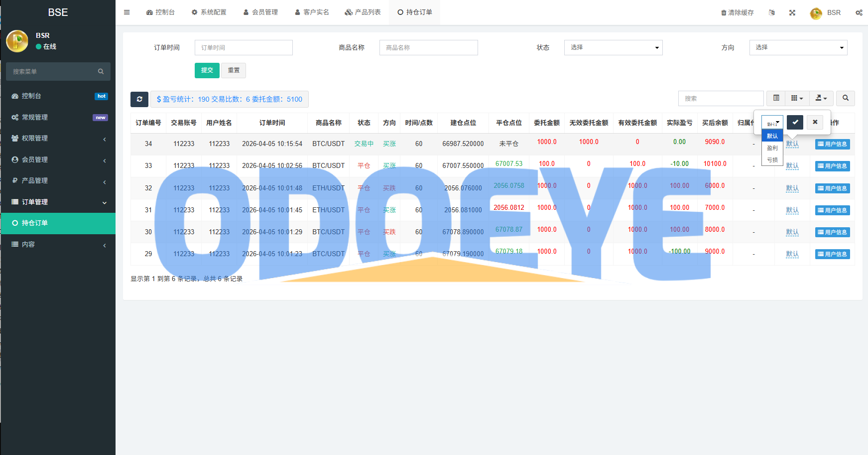Click 用户信息 button for order 29

coord(833,254)
